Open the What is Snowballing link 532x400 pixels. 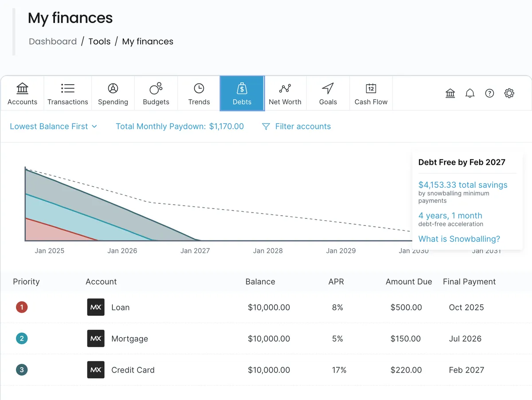[x=459, y=239]
